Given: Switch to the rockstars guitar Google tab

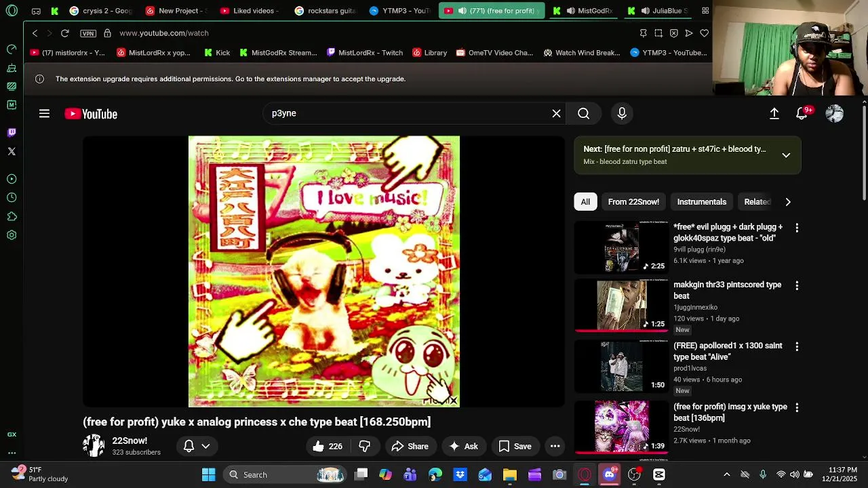Looking at the screenshot, I should [x=326, y=11].
